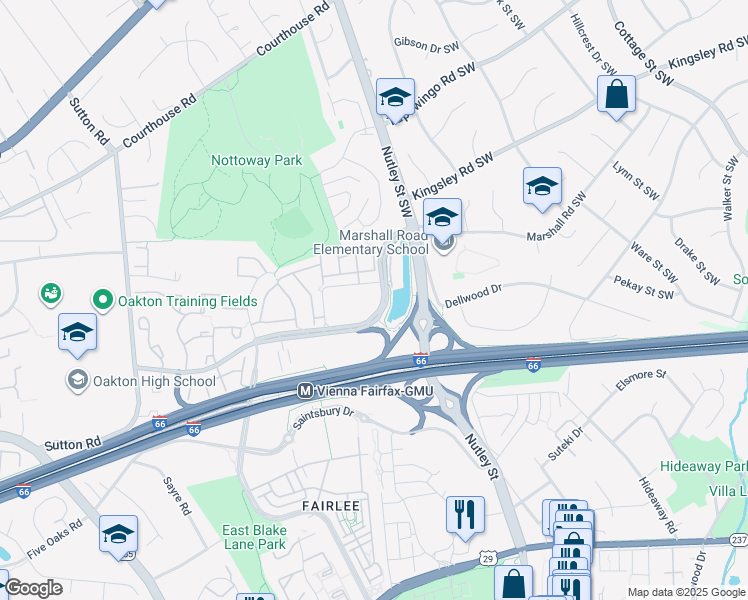Select the shopping bag marker near Cottage St SW
The height and width of the screenshot is (600, 748).
click(616, 97)
